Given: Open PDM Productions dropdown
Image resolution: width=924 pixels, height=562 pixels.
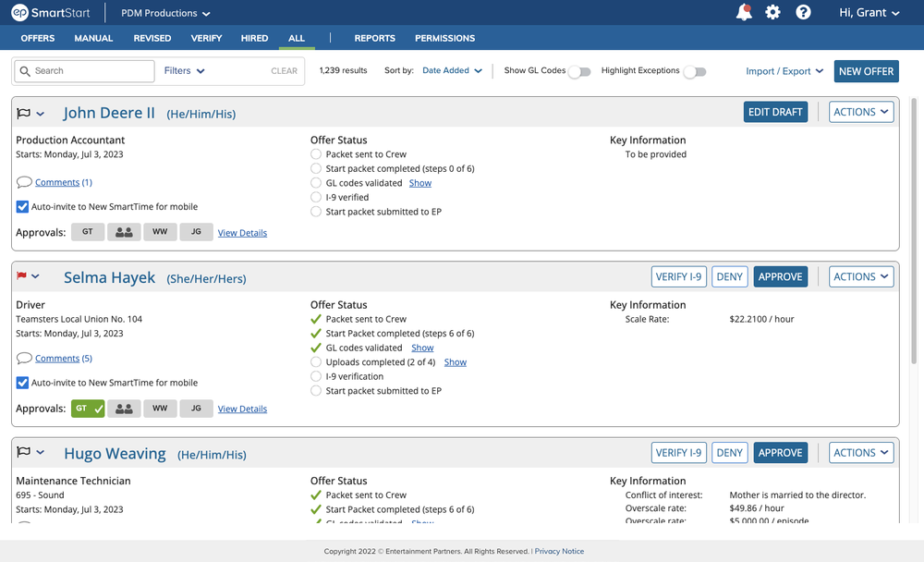Looking at the screenshot, I should coord(165,13).
